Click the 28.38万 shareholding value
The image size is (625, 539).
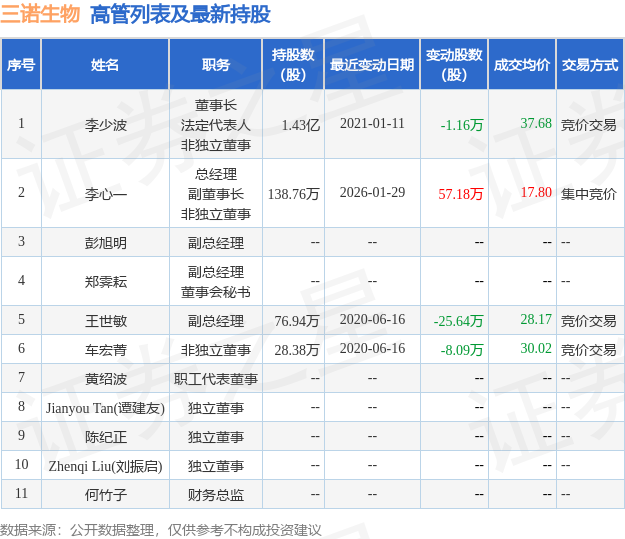pos(297,350)
